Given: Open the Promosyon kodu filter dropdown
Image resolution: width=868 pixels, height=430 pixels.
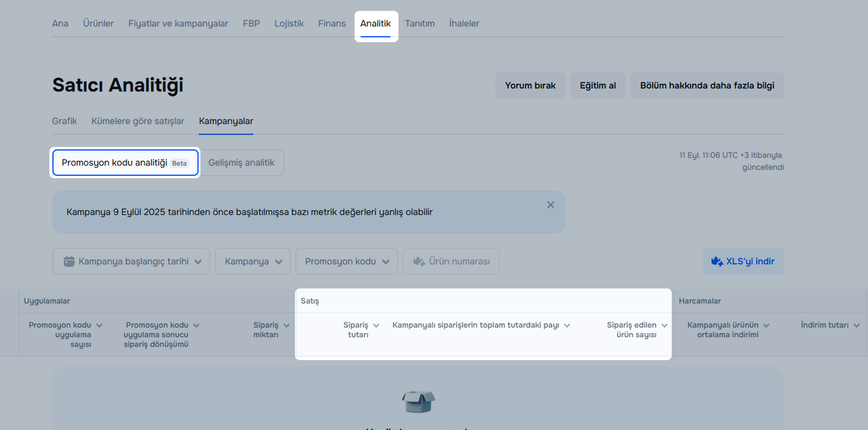Looking at the screenshot, I should [346, 261].
